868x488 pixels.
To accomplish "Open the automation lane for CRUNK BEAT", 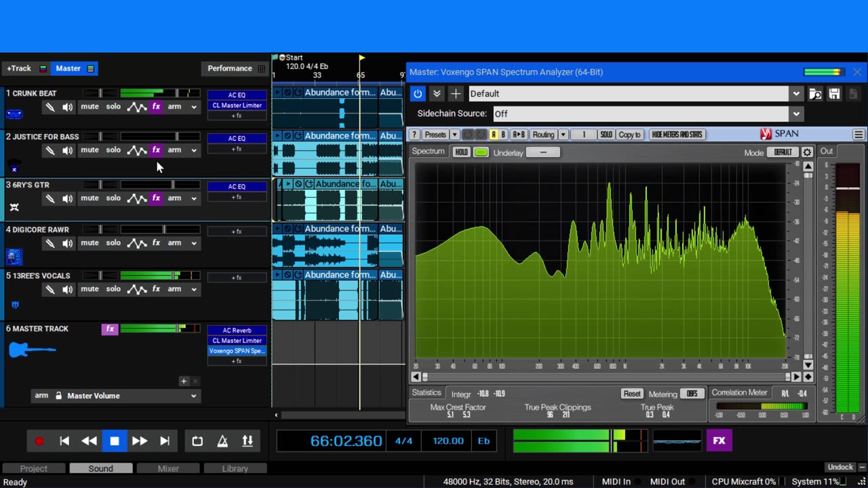I will (x=136, y=107).
